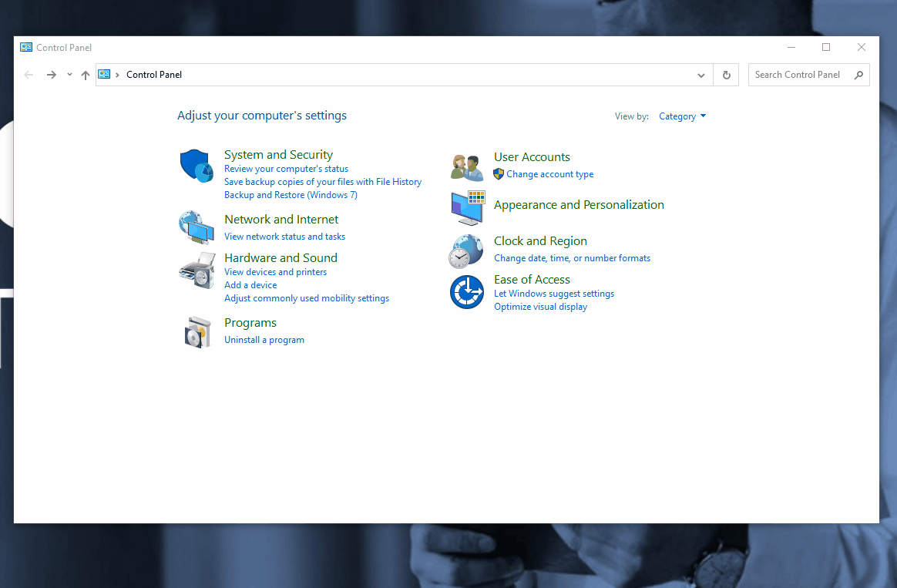Select Backup and Restore (Windows 7) link
This screenshot has width=897, height=588.
[291, 195]
